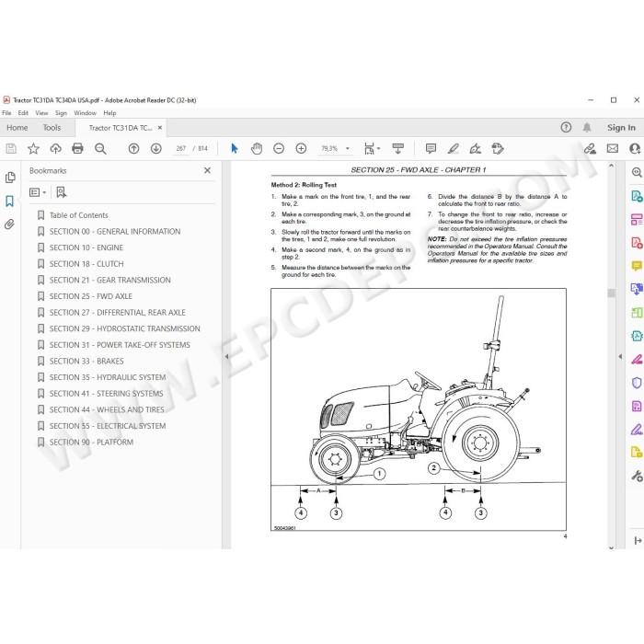This screenshot has height=644, width=644.
Task: Click the current page number field
Action: (180, 148)
